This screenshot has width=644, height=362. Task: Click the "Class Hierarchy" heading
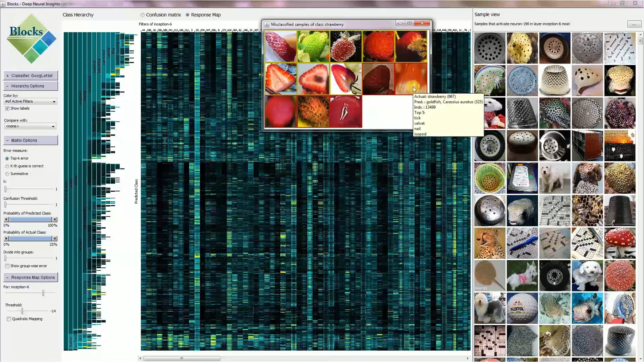point(78,15)
